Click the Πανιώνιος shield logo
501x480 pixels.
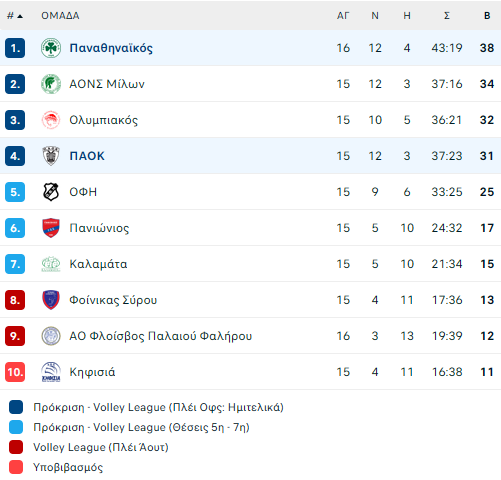51,228
